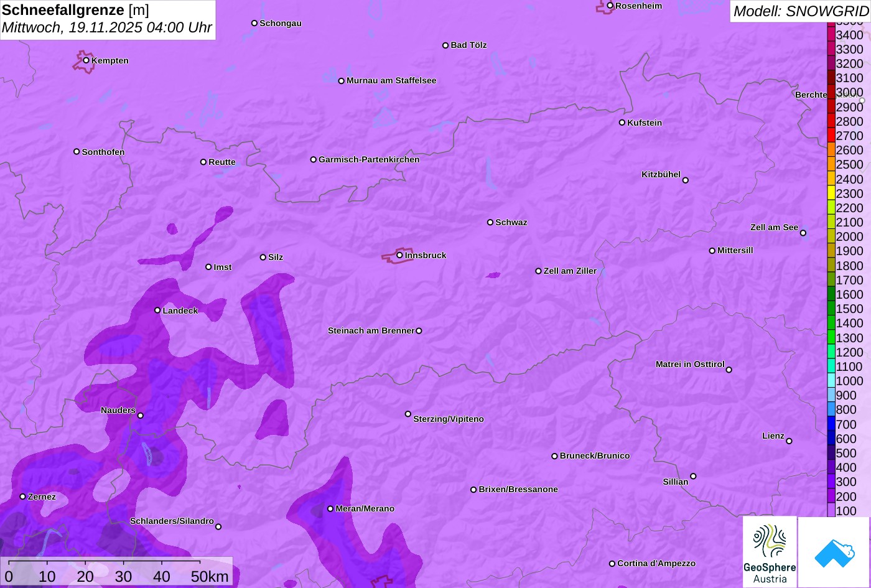The image size is (871, 588).
Task: Select the Kempten marker dot
Action: (86, 60)
